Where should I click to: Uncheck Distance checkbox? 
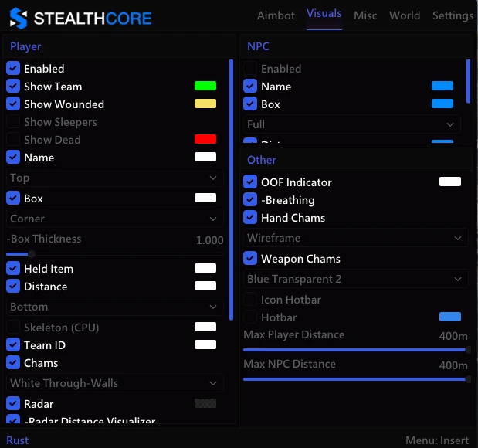pyautogui.click(x=13, y=286)
